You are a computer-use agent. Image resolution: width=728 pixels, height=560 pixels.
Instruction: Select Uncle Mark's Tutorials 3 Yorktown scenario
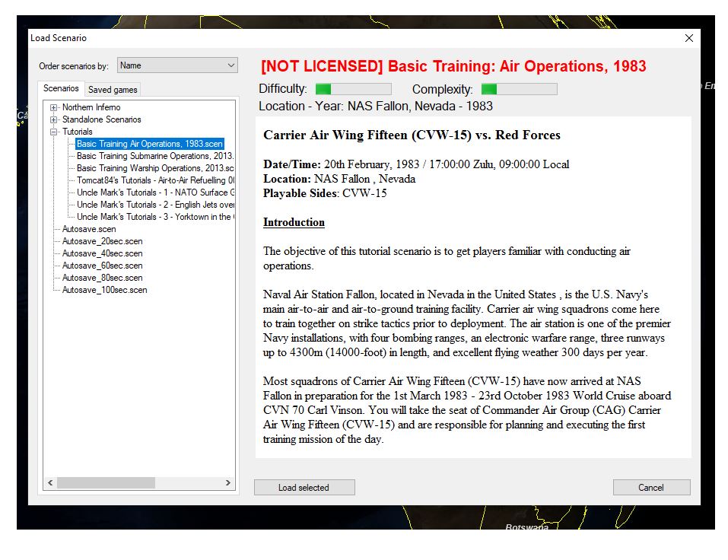coord(155,216)
